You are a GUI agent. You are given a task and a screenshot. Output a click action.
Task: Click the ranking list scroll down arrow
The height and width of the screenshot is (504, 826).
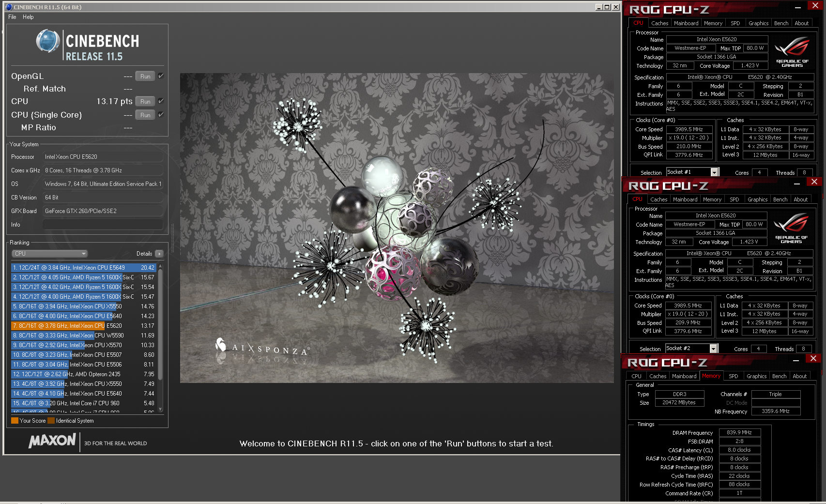160,409
